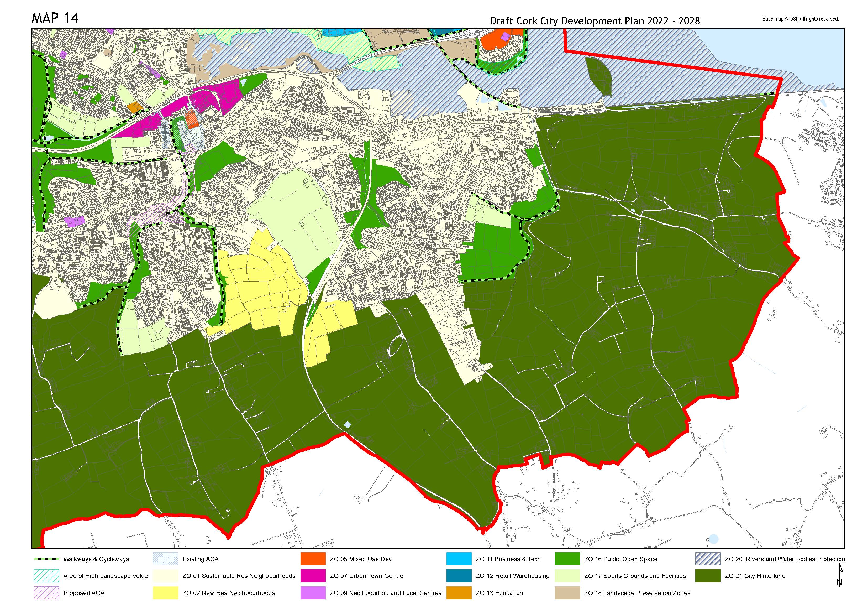The height and width of the screenshot is (614, 868).
Task: Click the ZO 16 Public Open Space swatch
Action: point(567,559)
